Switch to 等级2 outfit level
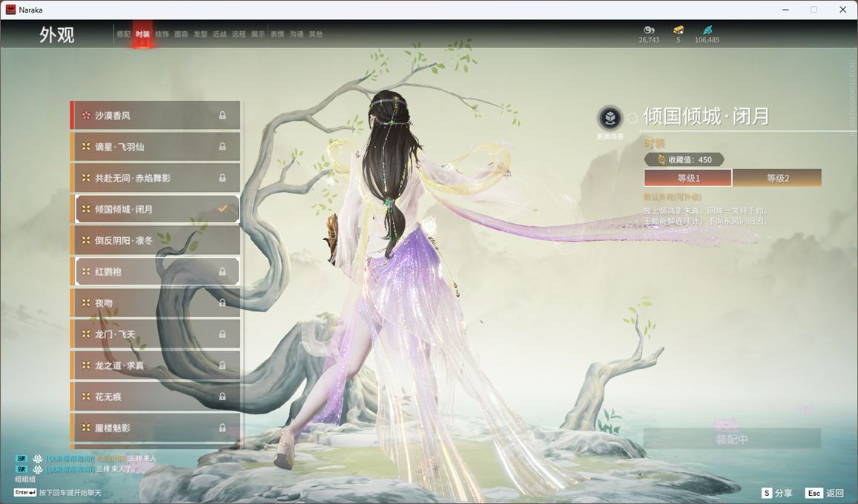This screenshot has height=504, width=858. point(777,178)
